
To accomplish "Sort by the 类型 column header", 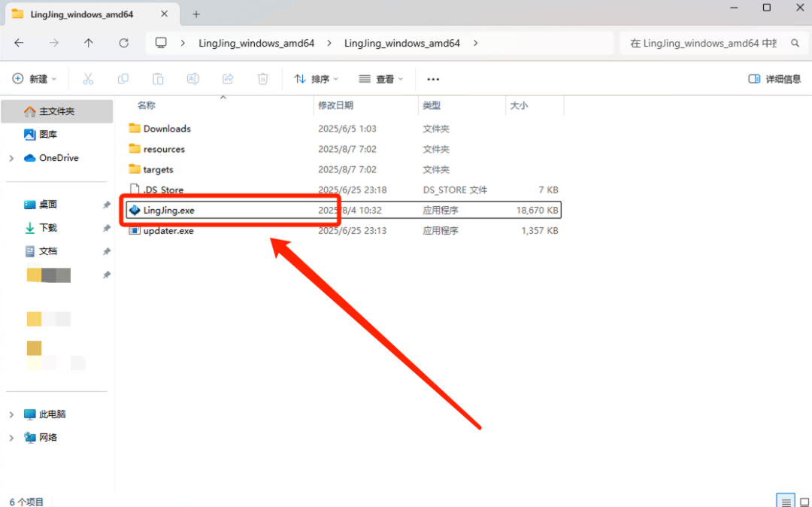I will point(432,105).
